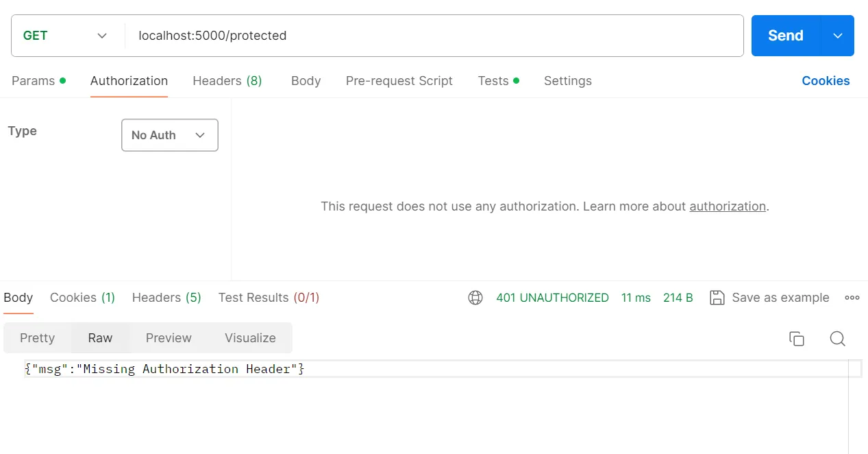The image size is (868, 454).
Task: Copy the response body
Action: (796, 338)
